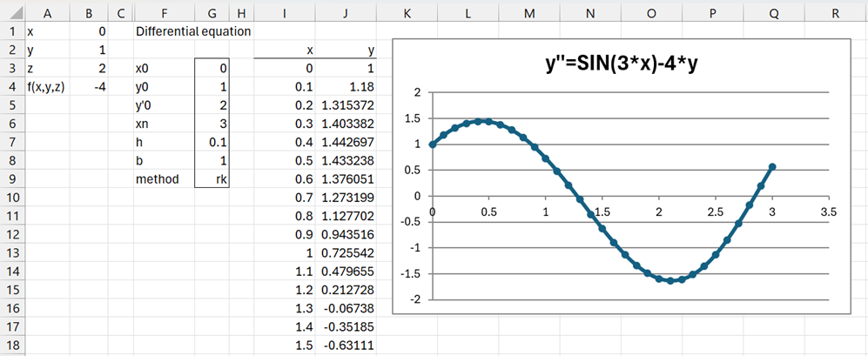The width and height of the screenshot is (868, 356).
Task: Click x value 0.5 in column I
Action: point(285,161)
